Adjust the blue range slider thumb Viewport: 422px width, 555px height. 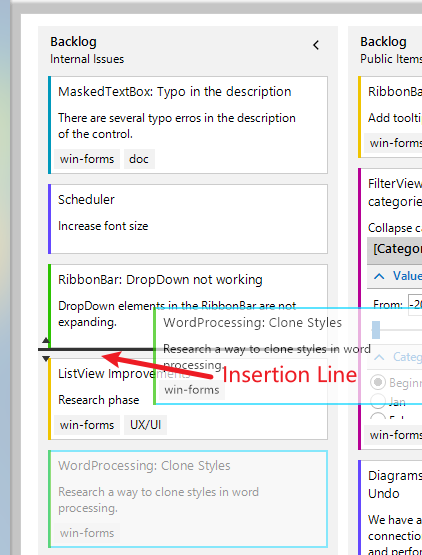coord(376,330)
